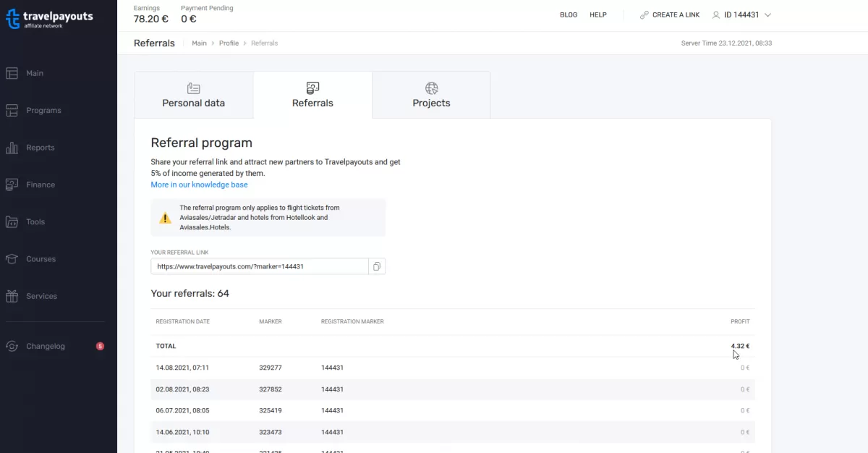Viewport: 868px width, 453px height.
Task: Click Payment Pending 0 € value
Action: pyautogui.click(x=189, y=20)
